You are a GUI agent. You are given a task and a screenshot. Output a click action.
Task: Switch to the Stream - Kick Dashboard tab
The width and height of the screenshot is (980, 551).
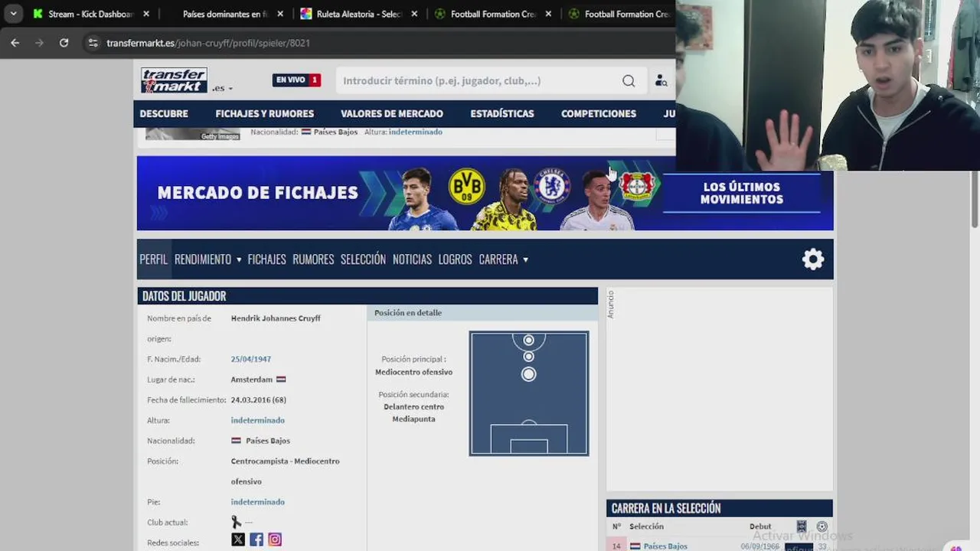click(90, 14)
